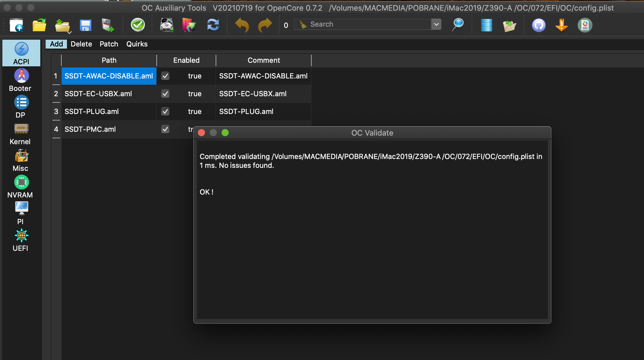The height and width of the screenshot is (360, 644).
Task: Expand the Search field dropdown arrow
Action: [436, 24]
